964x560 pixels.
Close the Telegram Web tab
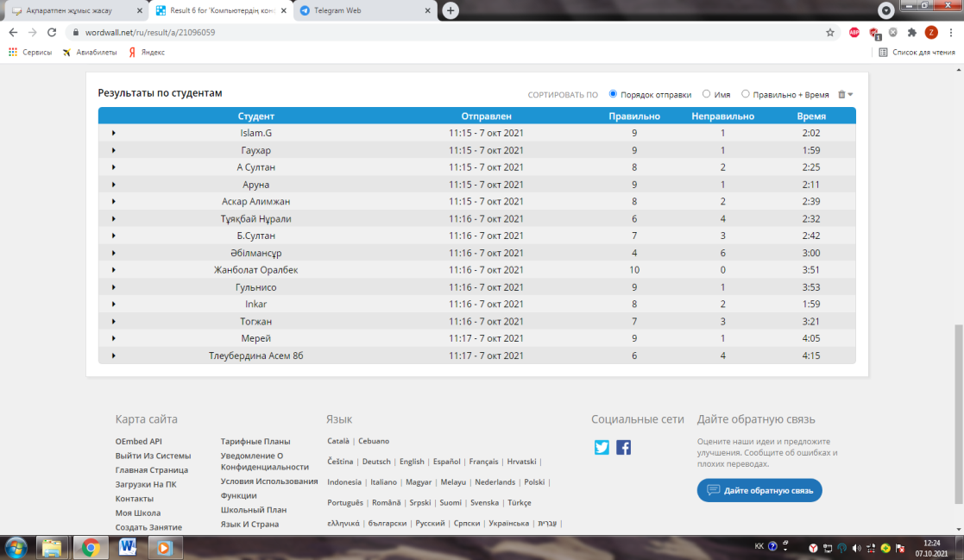[428, 10]
